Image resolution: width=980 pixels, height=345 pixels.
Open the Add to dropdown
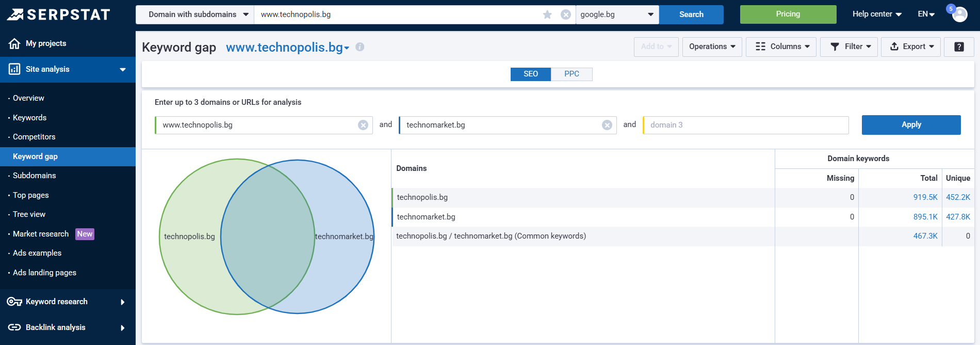[x=656, y=46]
